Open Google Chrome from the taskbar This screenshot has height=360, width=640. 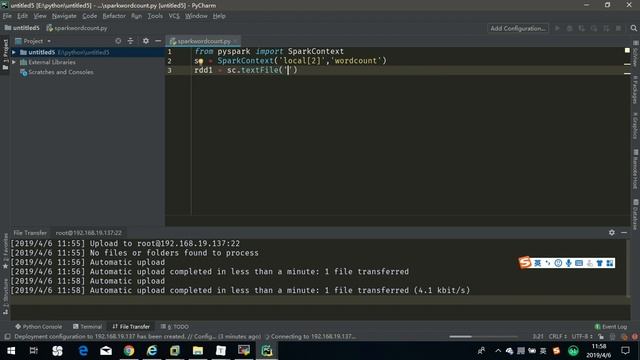click(129, 351)
